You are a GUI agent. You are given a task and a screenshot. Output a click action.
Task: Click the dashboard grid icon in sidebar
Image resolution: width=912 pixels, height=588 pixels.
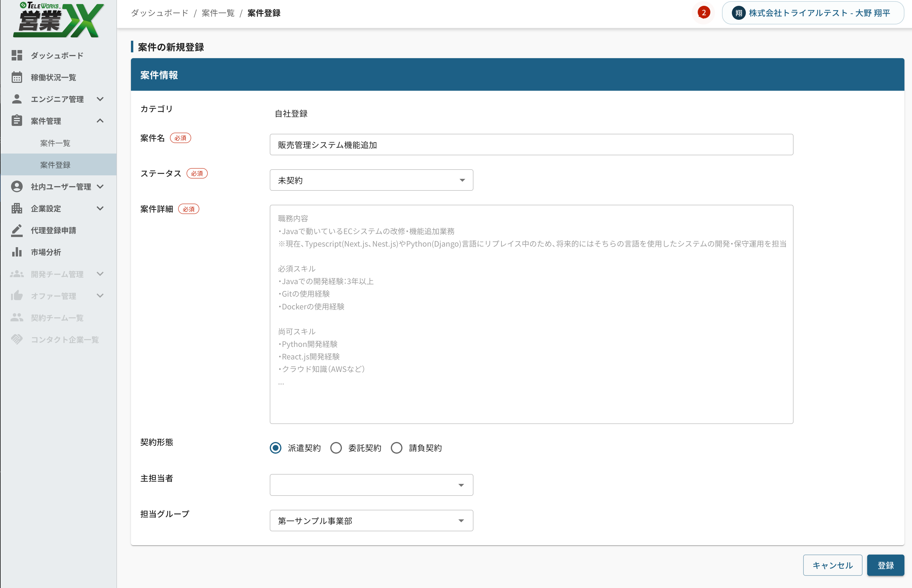pos(17,55)
